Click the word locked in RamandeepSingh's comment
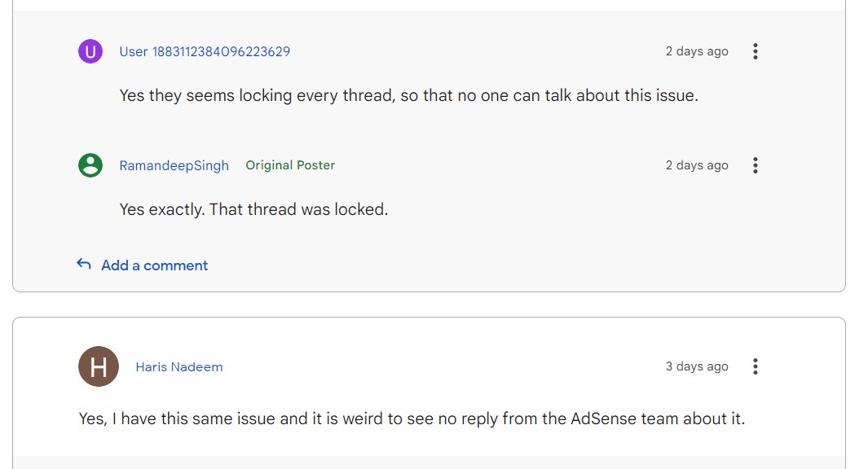The image size is (868, 469). tap(365, 209)
